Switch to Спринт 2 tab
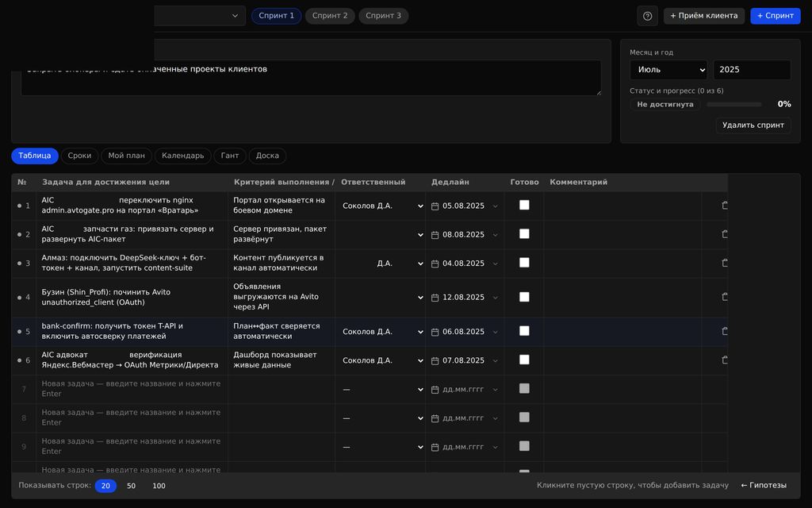 [x=330, y=16]
